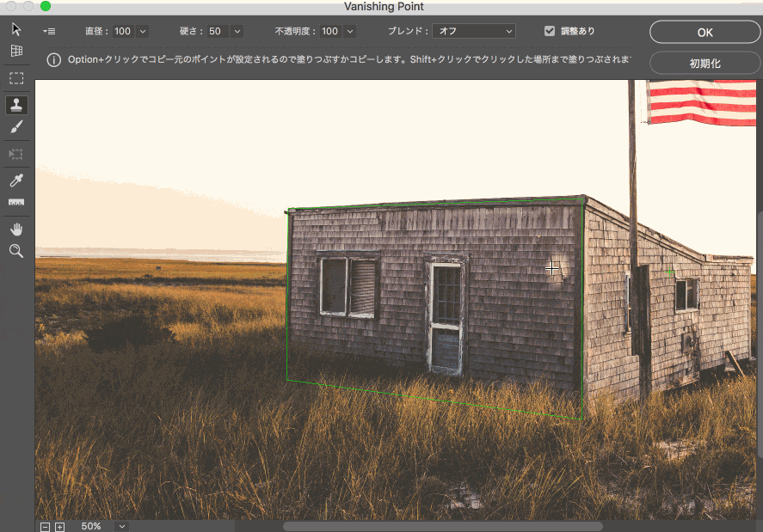Screen dimensions: 763x532
Task: Select the Eyedropper tool
Action: click(x=16, y=180)
